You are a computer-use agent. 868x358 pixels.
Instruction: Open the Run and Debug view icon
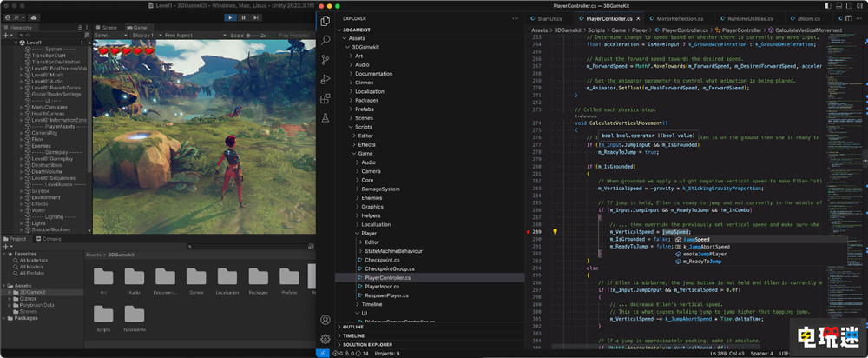pos(325,80)
